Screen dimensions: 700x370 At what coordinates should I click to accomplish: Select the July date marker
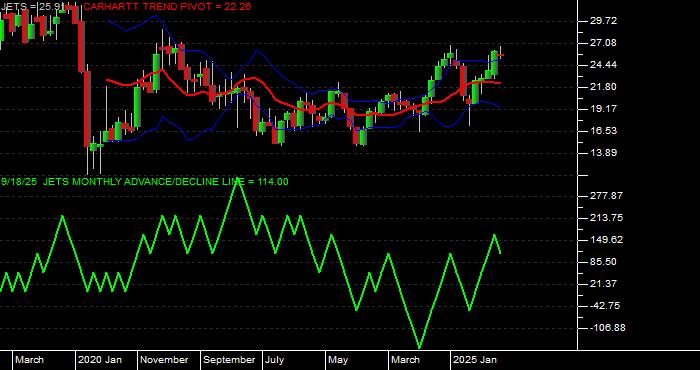click(275, 360)
